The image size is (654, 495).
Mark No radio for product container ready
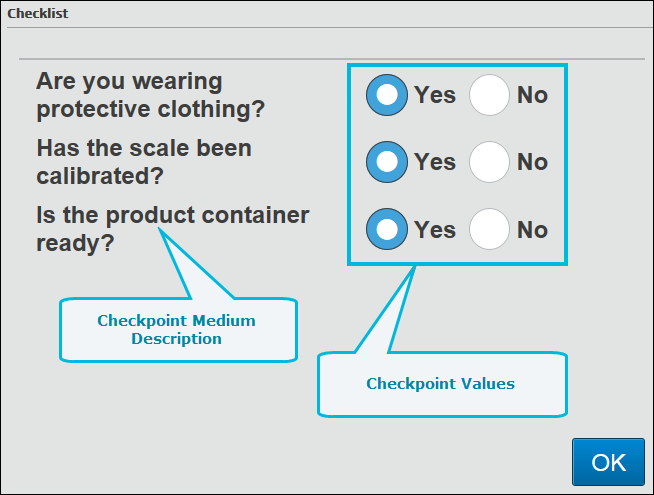click(x=489, y=229)
